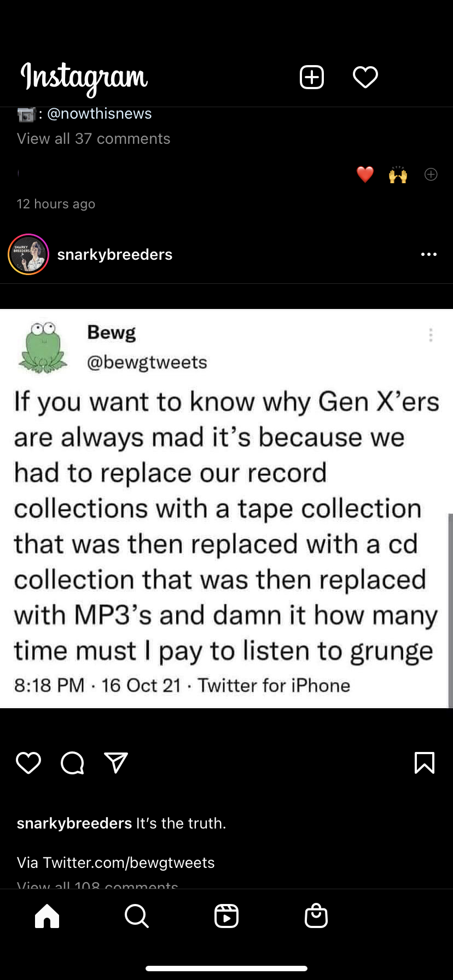453x980 pixels.
Task: Share the post with paper plane icon
Action: (116, 762)
